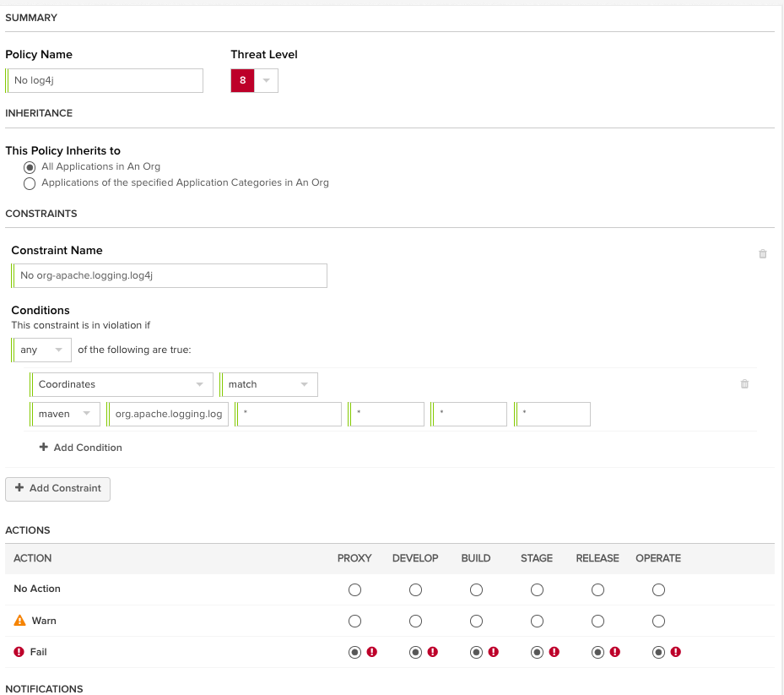Click the red threat level 8 swatch
The image size is (784, 695).
(x=242, y=81)
